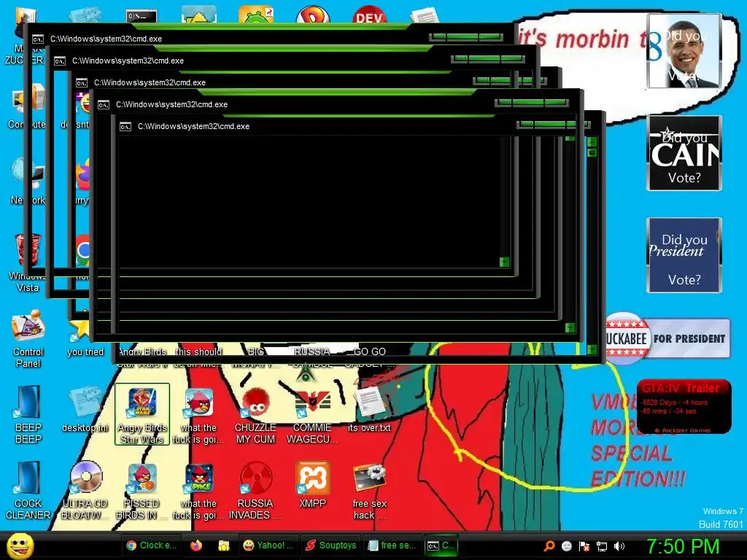This screenshot has width=747, height=560.
Task: Open the COMMIE WAGECU... shortcut
Action: point(312,414)
